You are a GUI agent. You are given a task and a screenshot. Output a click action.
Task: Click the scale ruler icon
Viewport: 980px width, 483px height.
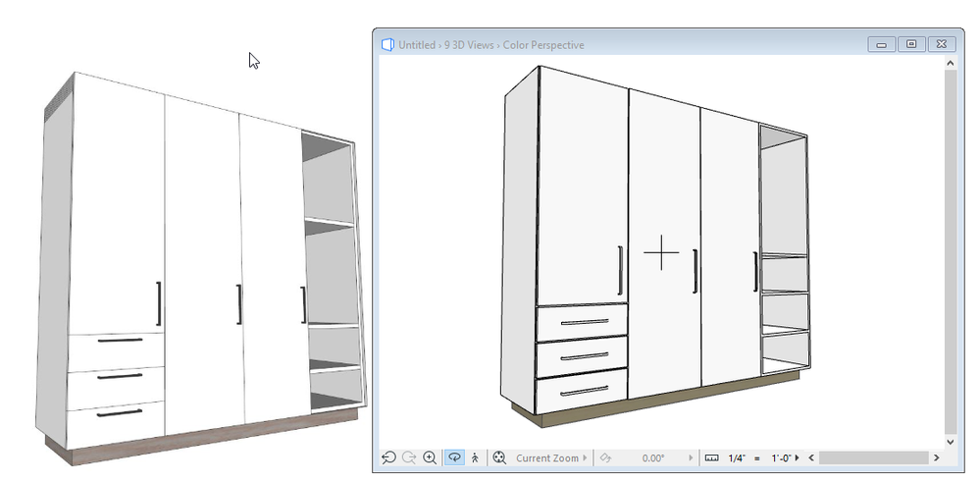(x=712, y=458)
